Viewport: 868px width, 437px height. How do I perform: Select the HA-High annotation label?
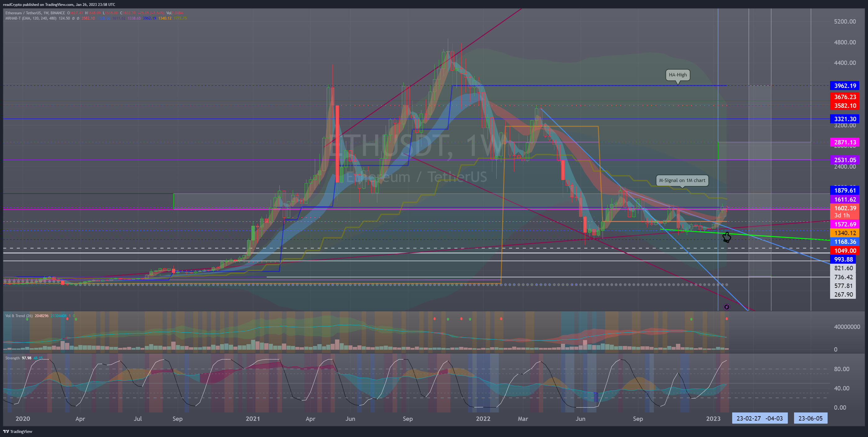click(x=677, y=75)
